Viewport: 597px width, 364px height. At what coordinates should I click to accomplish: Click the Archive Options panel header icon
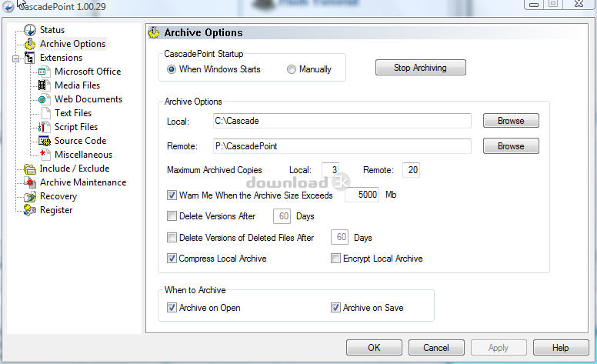[154, 33]
